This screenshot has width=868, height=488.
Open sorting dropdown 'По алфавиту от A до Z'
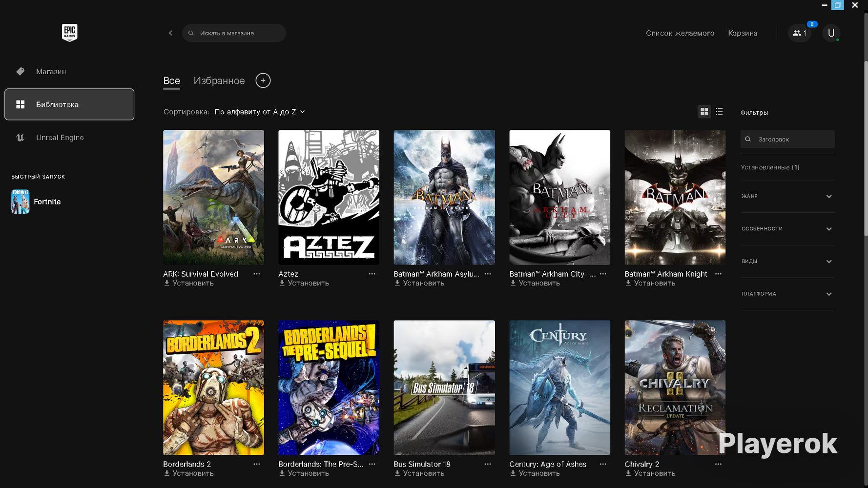[260, 112]
